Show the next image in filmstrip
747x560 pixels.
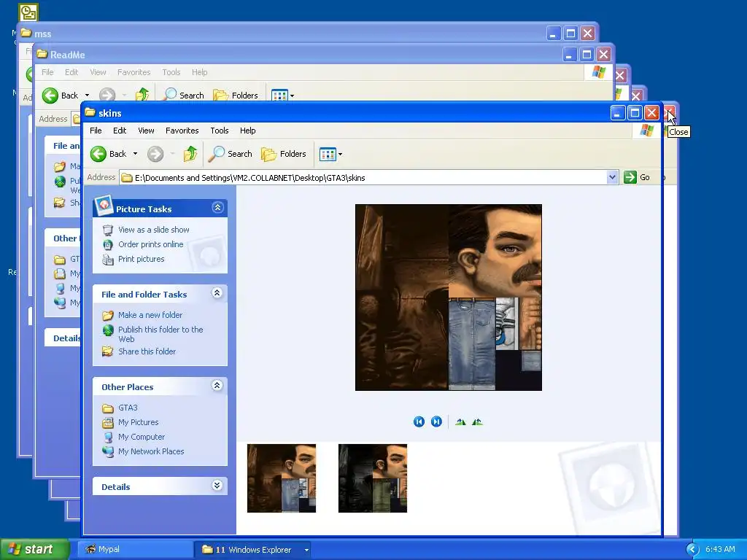coord(436,421)
